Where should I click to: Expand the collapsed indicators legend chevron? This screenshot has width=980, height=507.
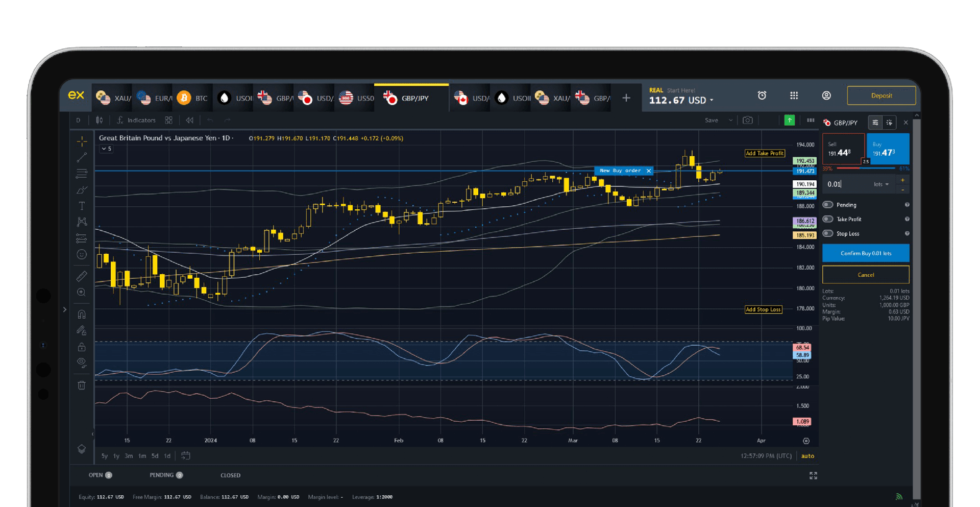[x=104, y=149]
